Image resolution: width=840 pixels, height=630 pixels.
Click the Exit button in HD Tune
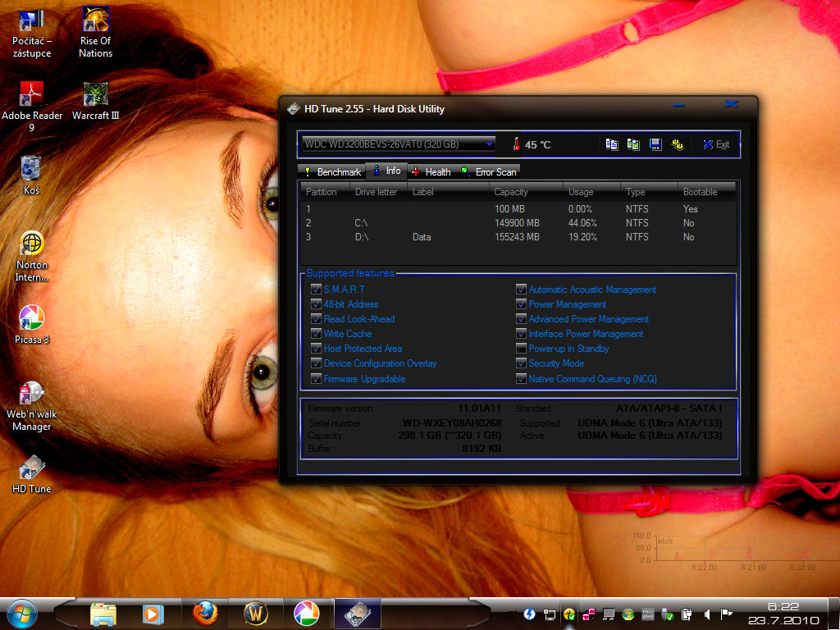pos(715,144)
